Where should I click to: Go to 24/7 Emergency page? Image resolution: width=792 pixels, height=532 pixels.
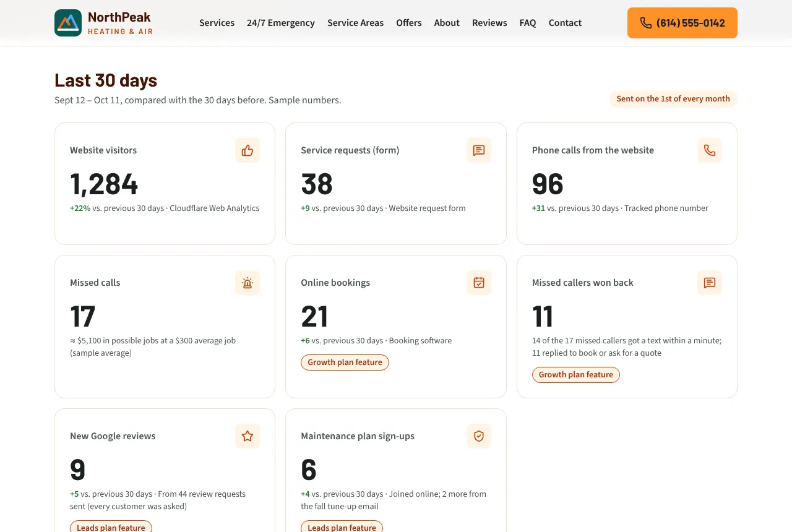[x=281, y=23]
